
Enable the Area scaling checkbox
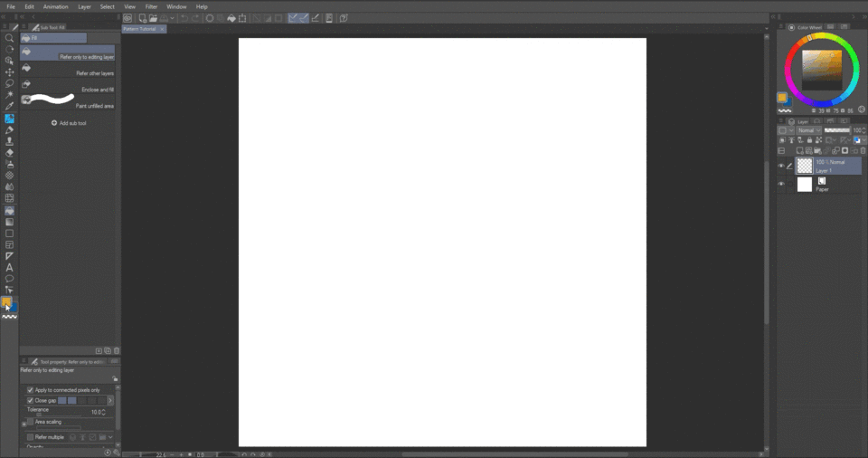[31, 422]
